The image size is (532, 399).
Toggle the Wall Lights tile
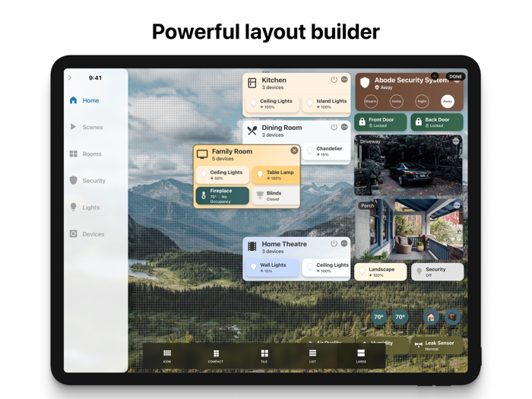point(272,268)
